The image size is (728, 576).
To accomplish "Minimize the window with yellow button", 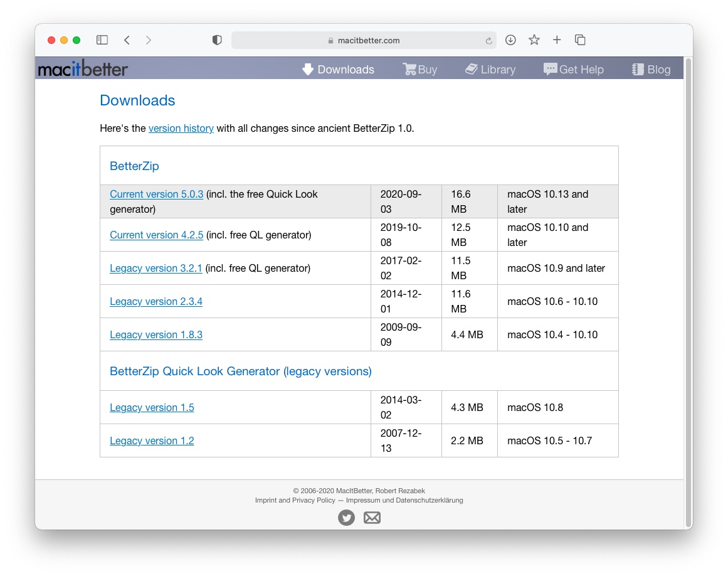I will click(64, 40).
